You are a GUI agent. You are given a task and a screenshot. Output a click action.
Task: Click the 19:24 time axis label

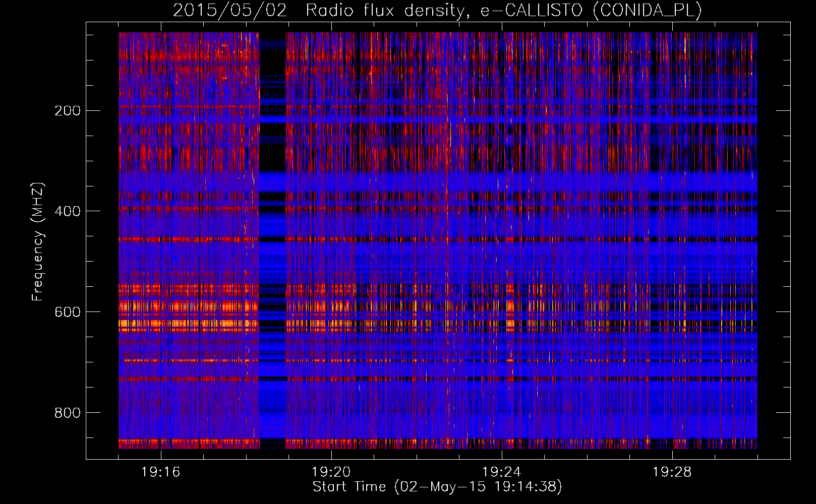[501, 472]
